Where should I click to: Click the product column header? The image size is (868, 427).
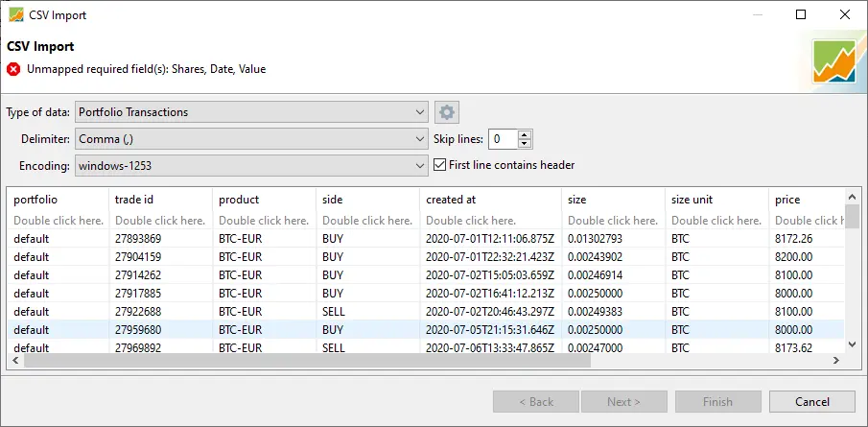click(264, 200)
